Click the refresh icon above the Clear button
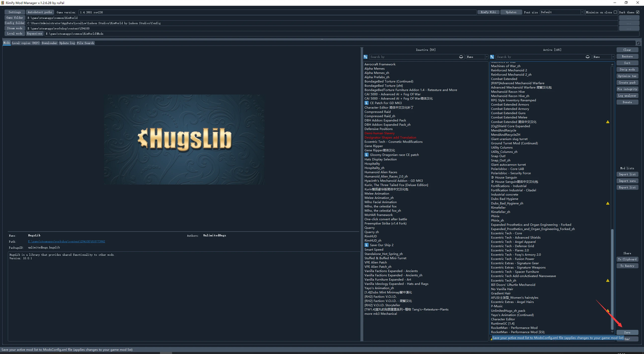This screenshot has width=644, height=354. click(x=638, y=43)
